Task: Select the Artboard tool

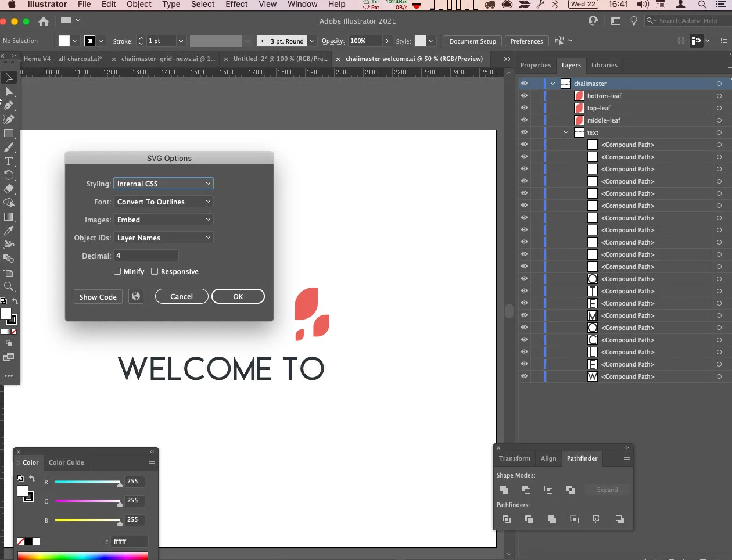Action: (x=9, y=272)
